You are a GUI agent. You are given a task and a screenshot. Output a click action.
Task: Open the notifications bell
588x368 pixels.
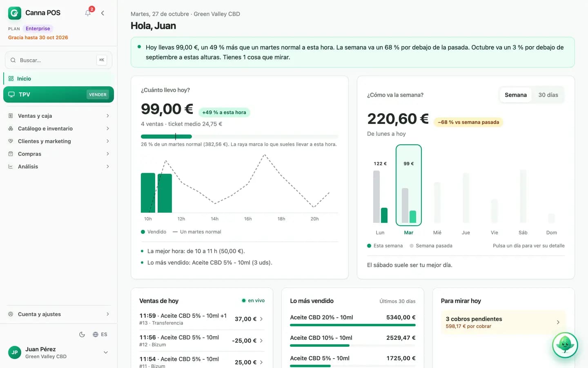(x=88, y=13)
